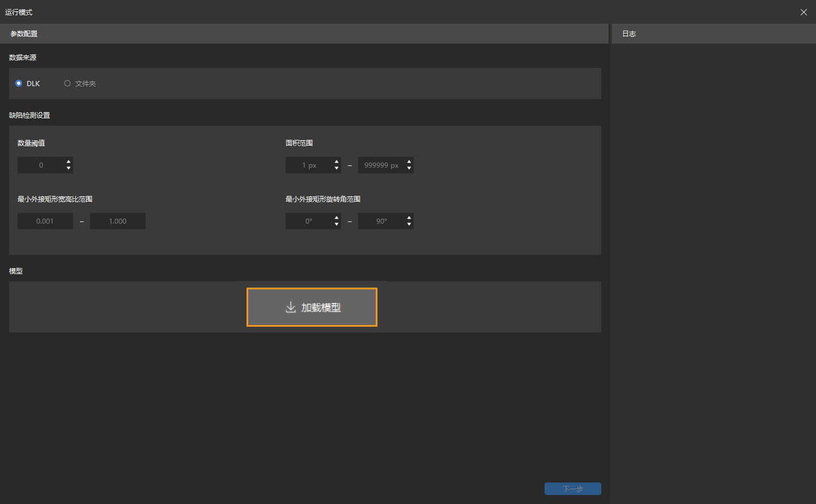816x504 pixels.
Task: Decrease the 面积范围 maximum with down arrow
Action: pyautogui.click(x=409, y=168)
